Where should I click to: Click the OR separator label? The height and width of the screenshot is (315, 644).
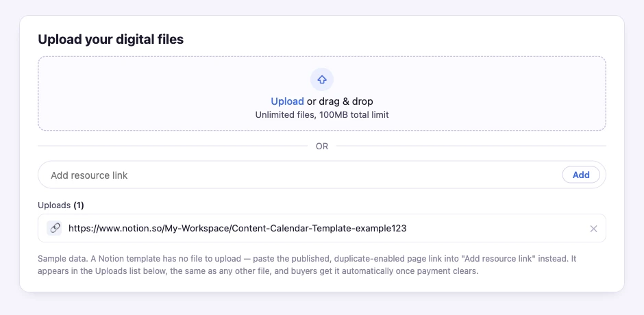(322, 147)
